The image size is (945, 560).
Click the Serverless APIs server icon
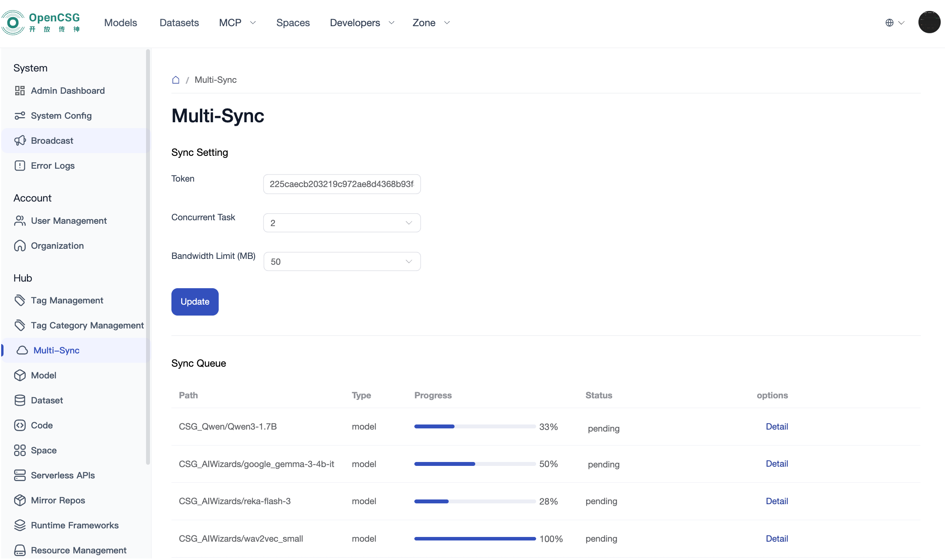tap(20, 475)
